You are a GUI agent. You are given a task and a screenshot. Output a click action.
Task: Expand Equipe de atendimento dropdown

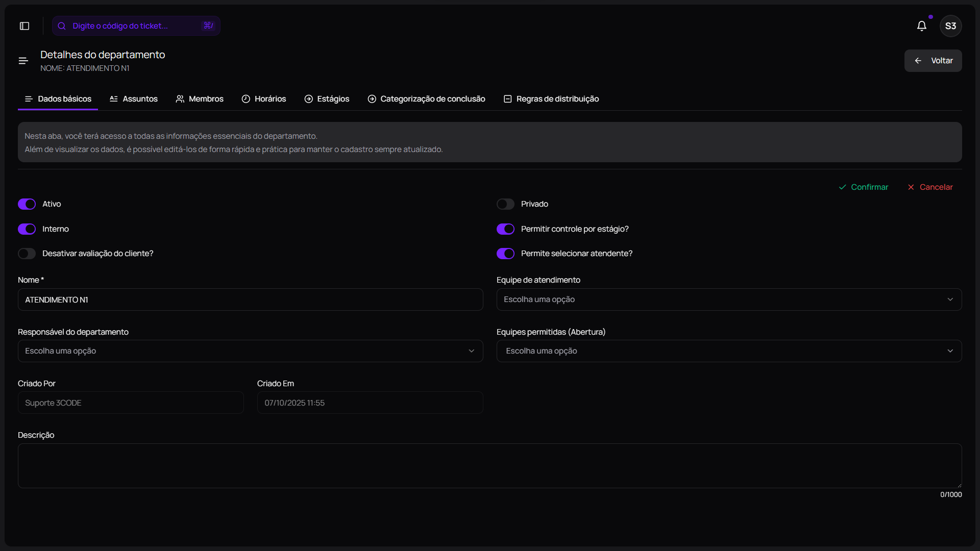(729, 299)
